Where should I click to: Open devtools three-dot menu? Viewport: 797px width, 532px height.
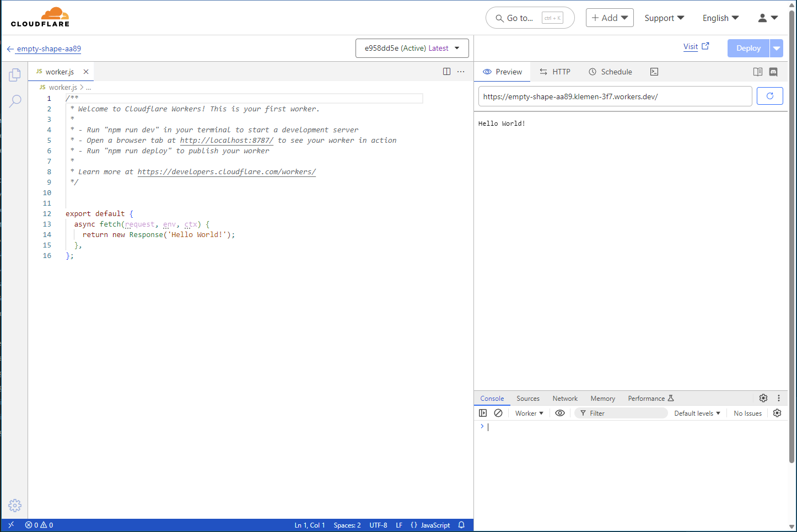779,398
